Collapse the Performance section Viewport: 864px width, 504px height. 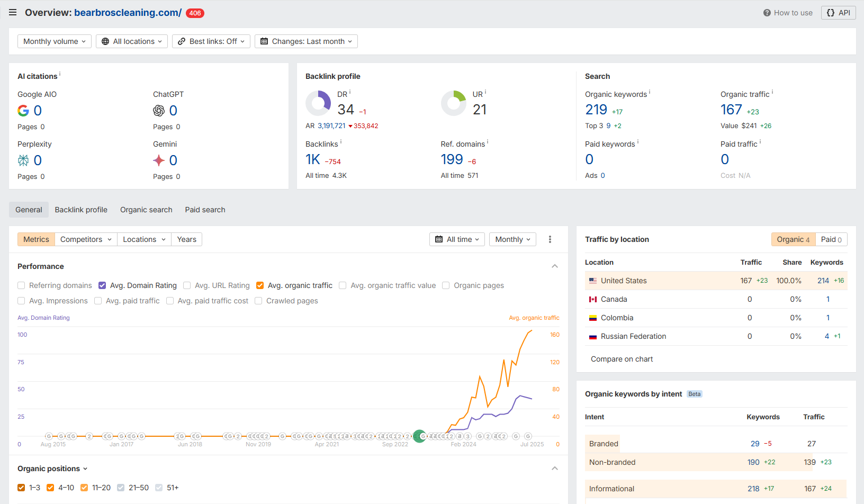(554, 266)
